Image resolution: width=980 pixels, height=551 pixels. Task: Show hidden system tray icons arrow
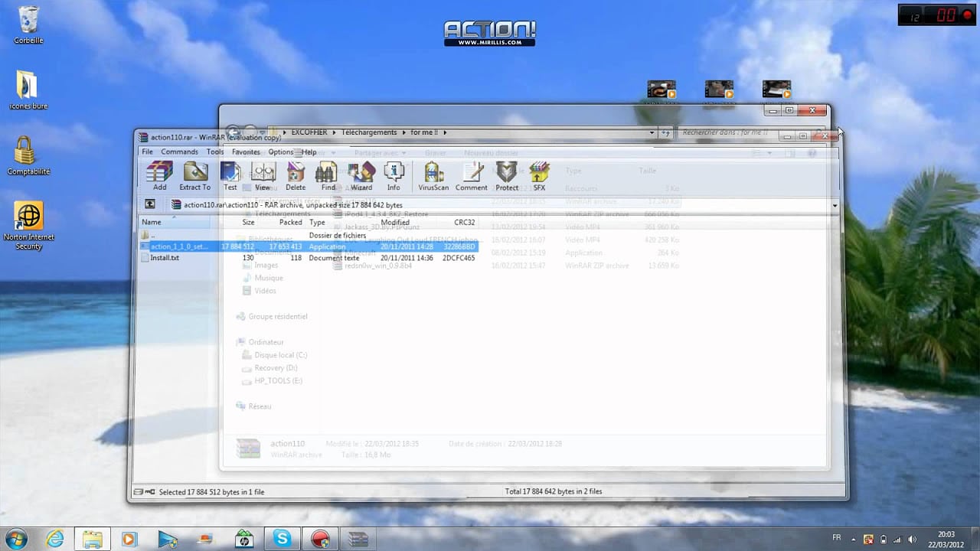(x=855, y=540)
